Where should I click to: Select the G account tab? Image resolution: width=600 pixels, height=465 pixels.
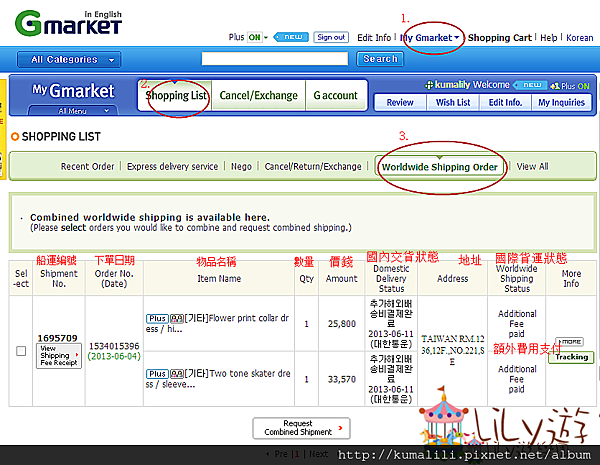pos(335,95)
